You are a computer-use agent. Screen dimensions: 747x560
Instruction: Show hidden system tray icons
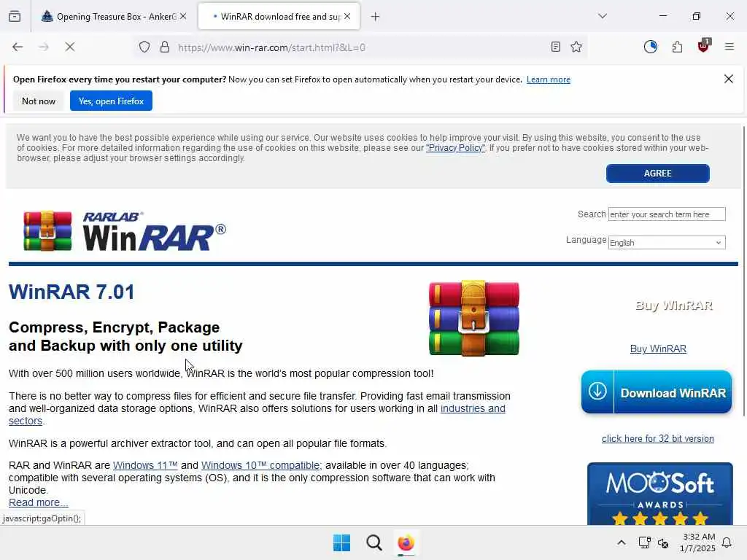[x=622, y=542]
